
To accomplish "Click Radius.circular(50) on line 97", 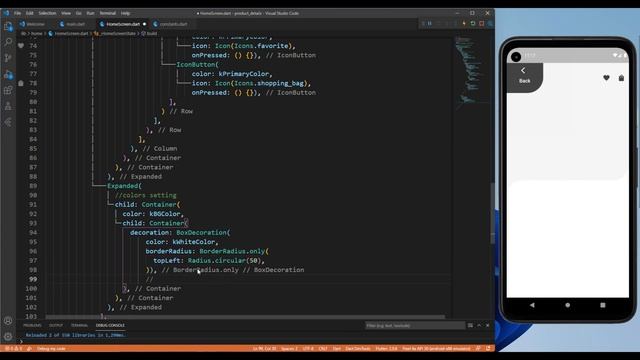I will pyautogui.click(x=224, y=260).
